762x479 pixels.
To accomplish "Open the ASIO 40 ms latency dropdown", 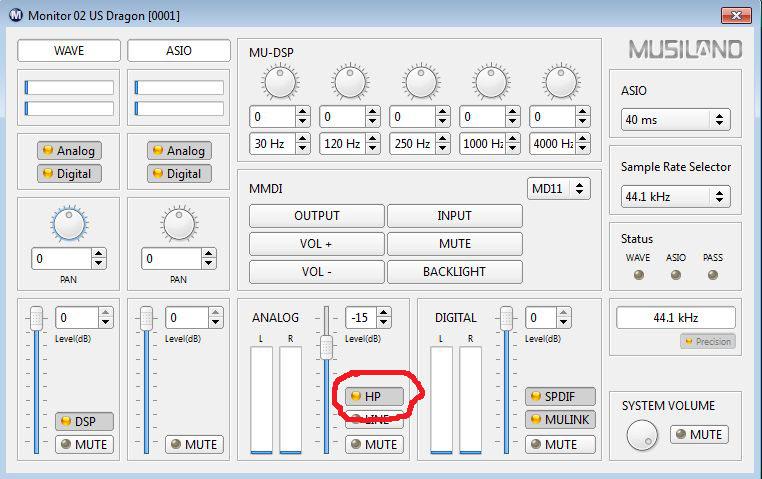I will [675, 120].
